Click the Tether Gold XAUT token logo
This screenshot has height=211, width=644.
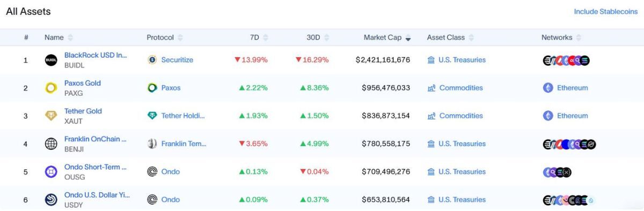click(51, 116)
